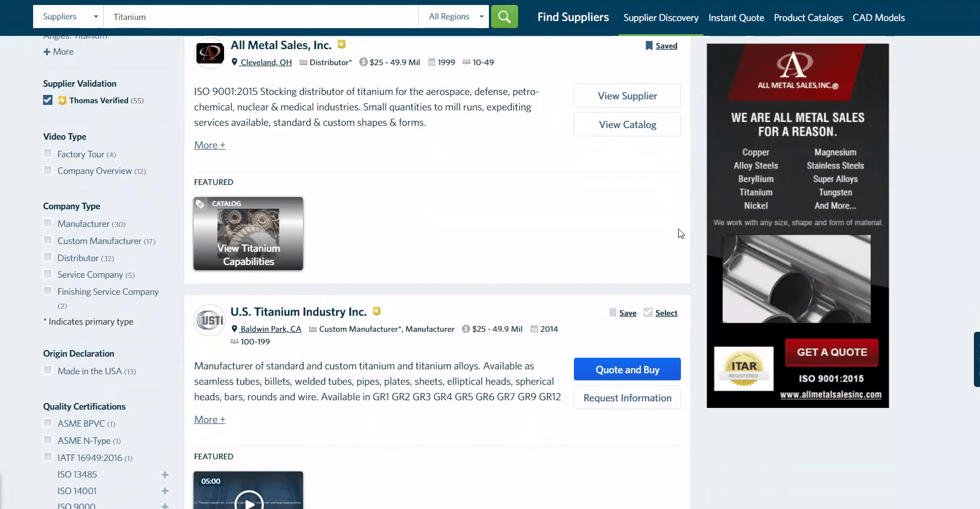The height and width of the screenshot is (509, 980).
Task: Check the Factory Tour filter
Action: (x=48, y=153)
